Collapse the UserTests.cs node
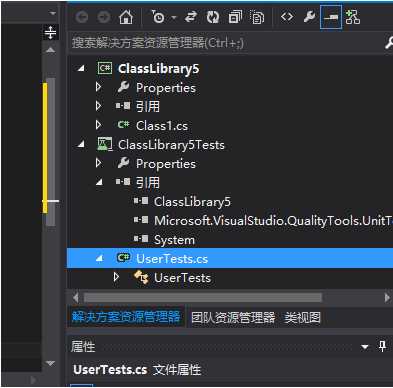Image resolution: width=393 pixels, height=388 pixels. coord(99,258)
